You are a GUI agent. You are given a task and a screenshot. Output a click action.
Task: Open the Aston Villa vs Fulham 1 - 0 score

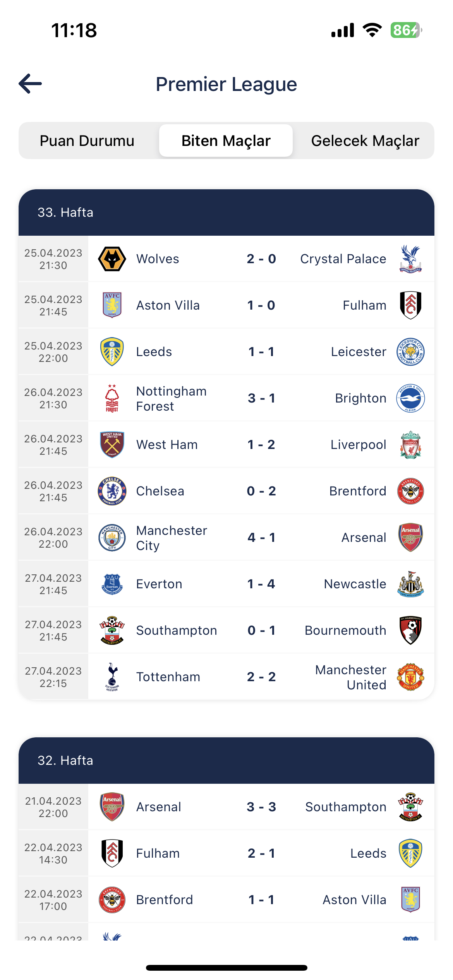(x=261, y=305)
